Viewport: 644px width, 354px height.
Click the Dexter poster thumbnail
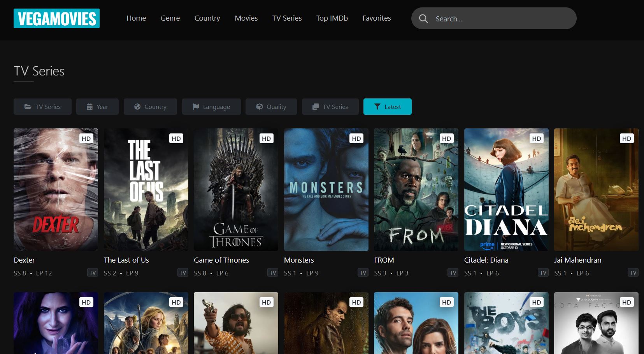click(x=56, y=189)
